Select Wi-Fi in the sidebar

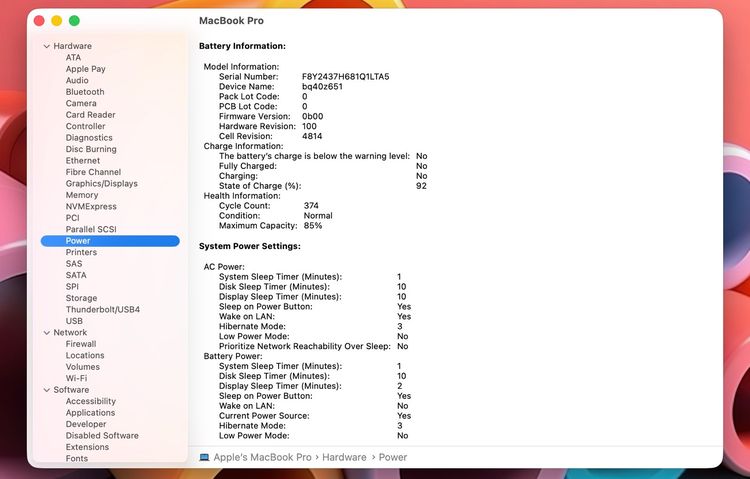[77, 379]
